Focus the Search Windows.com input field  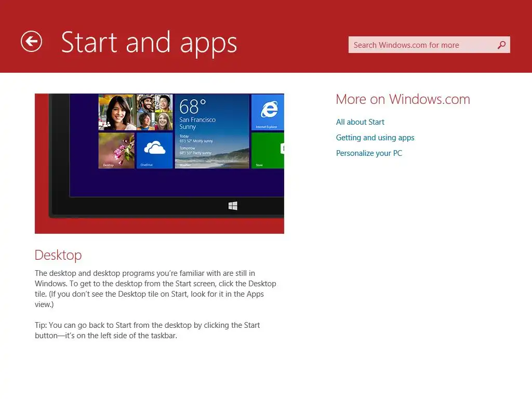click(429, 45)
